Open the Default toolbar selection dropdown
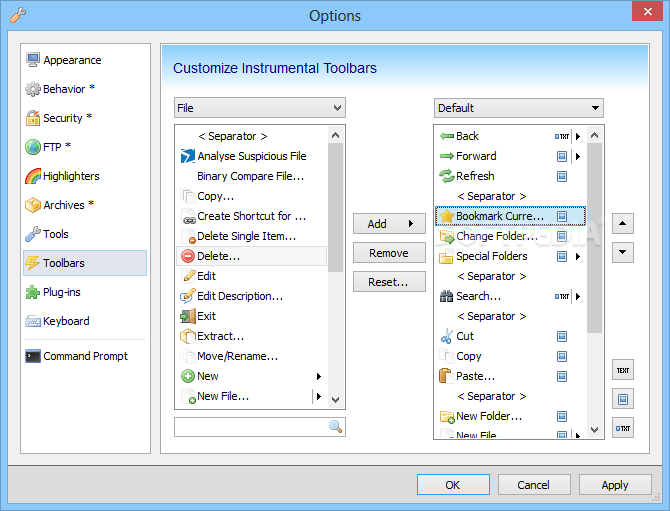The height and width of the screenshot is (511, 670). point(518,108)
